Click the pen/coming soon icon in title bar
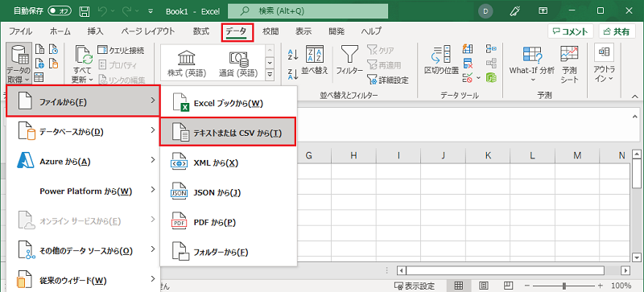 click(x=514, y=11)
